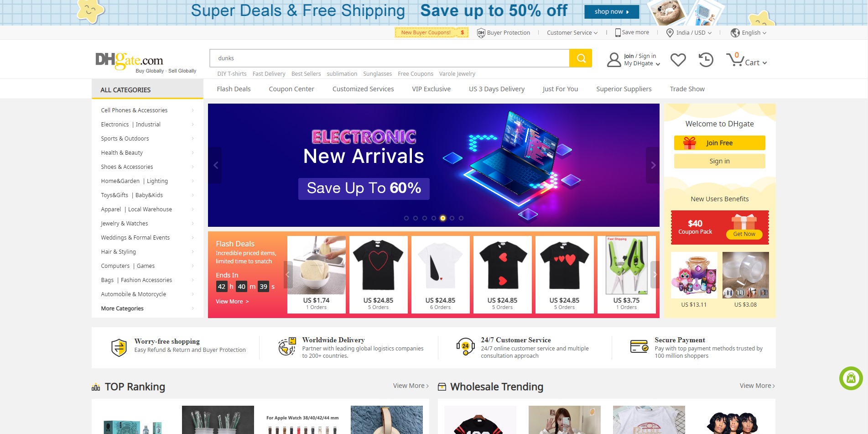Open the Flash Deals menu item
868x434 pixels.
[x=234, y=89]
